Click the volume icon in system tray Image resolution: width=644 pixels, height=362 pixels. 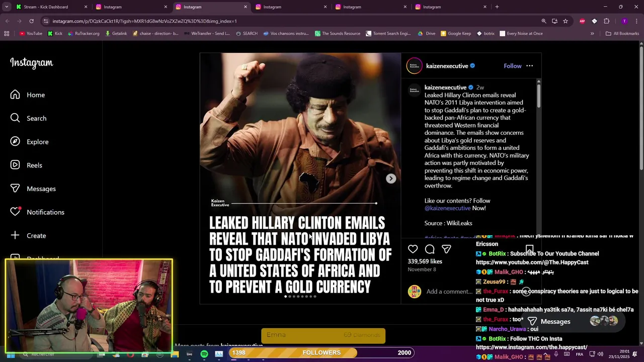coord(600,354)
